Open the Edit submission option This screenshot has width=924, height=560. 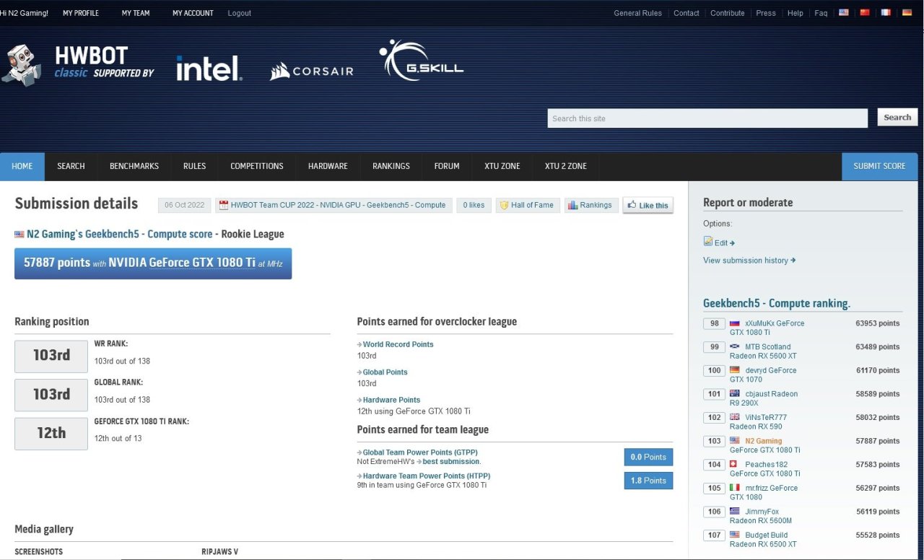(x=720, y=243)
